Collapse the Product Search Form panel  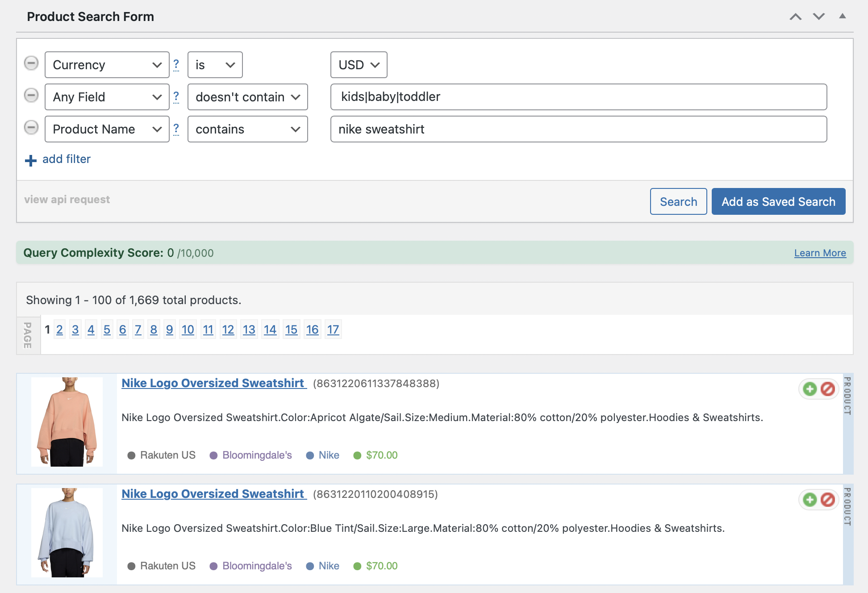pyautogui.click(x=843, y=16)
